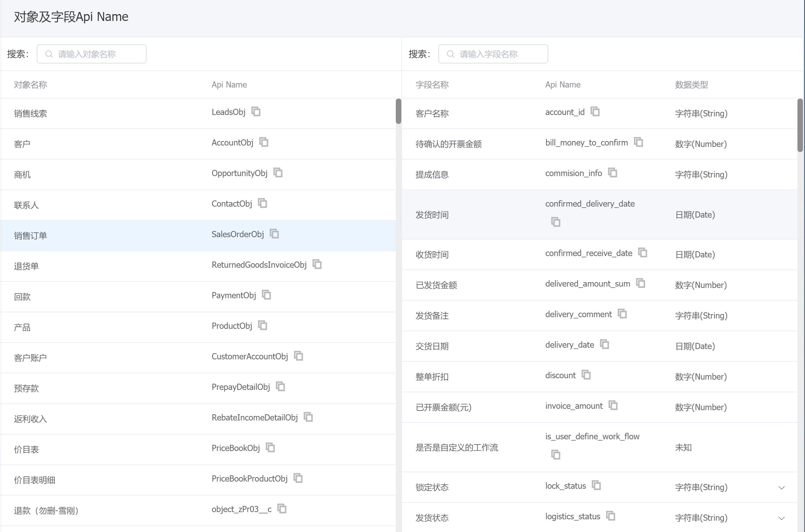Copy the LeadsObj API name

coord(256,112)
